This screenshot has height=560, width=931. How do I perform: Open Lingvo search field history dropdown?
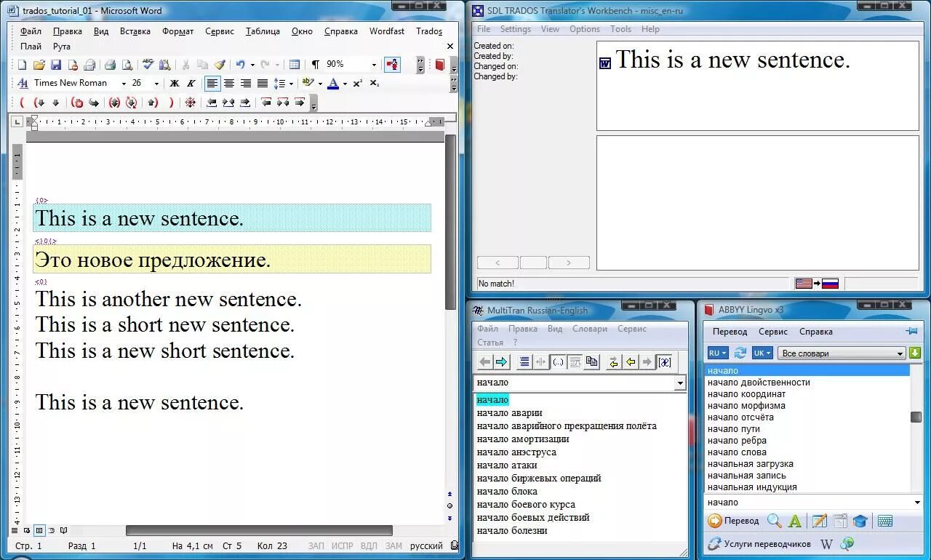(917, 503)
